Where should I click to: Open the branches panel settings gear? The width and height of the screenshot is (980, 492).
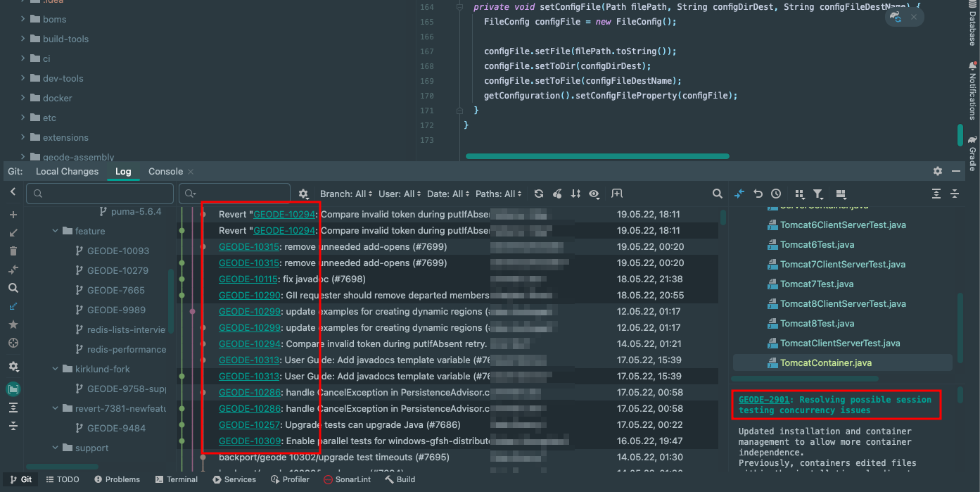coord(13,366)
